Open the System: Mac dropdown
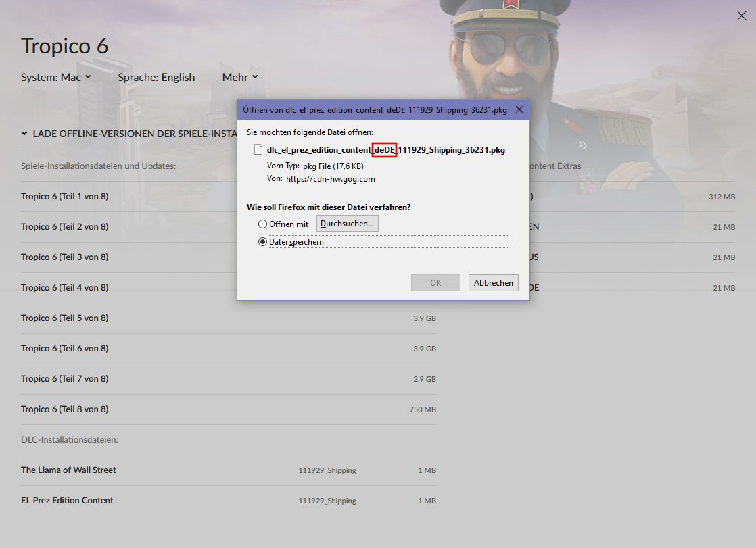Screen dimensions: 756x548 (x=56, y=77)
